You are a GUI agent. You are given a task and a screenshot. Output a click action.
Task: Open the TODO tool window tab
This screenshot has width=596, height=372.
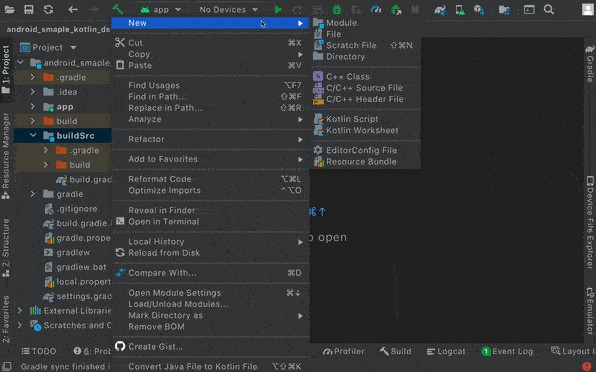(39, 351)
